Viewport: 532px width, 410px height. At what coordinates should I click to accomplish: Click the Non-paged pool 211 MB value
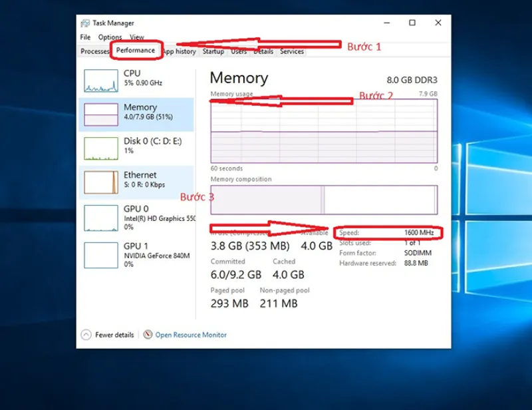(x=279, y=304)
